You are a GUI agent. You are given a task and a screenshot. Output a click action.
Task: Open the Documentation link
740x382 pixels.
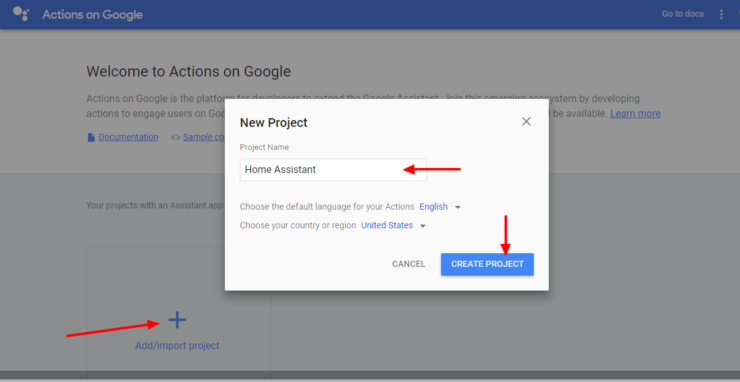point(128,137)
